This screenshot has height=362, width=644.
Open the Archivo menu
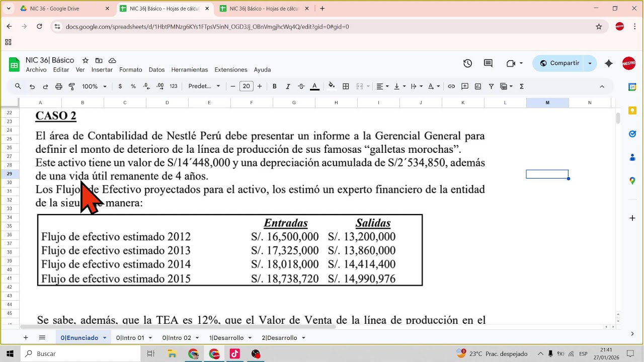36,70
